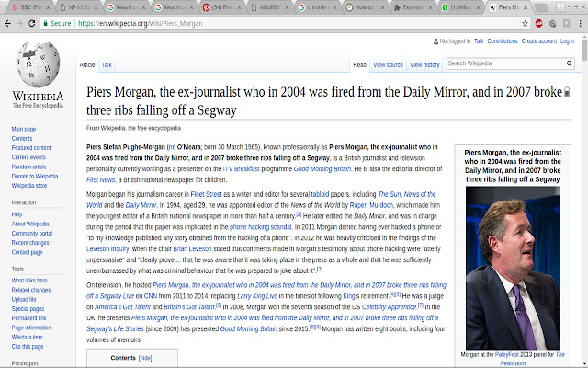Click the browser back arrow
The image size is (588, 368).
tap(7, 23)
